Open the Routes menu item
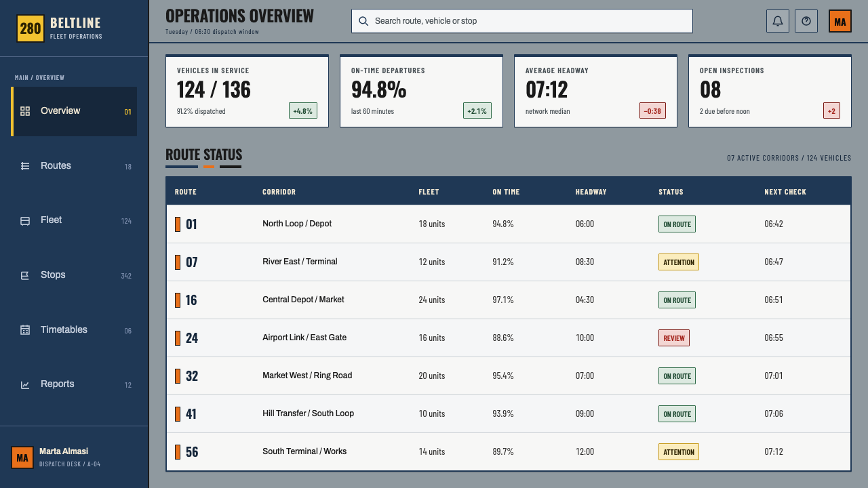Screen dimensions: 868x488 74,166
